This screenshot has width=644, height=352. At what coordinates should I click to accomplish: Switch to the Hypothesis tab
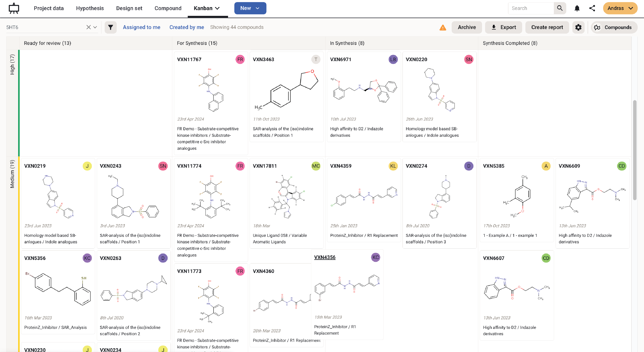[90, 8]
